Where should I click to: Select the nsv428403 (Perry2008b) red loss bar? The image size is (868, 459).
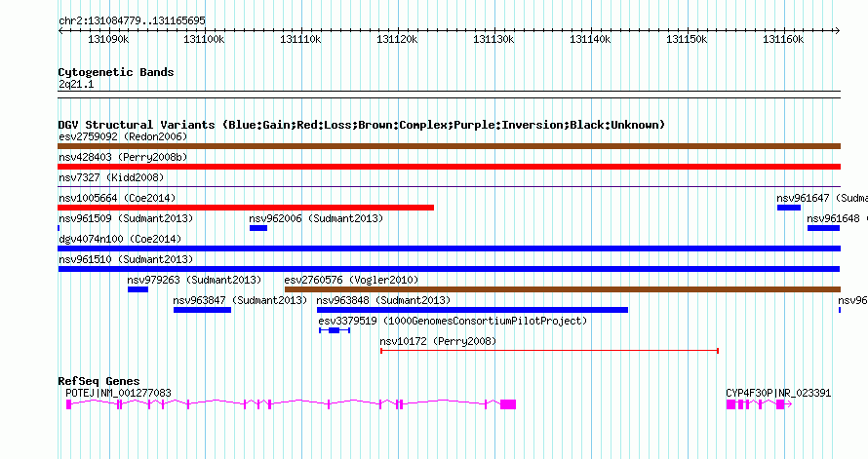click(x=449, y=167)
